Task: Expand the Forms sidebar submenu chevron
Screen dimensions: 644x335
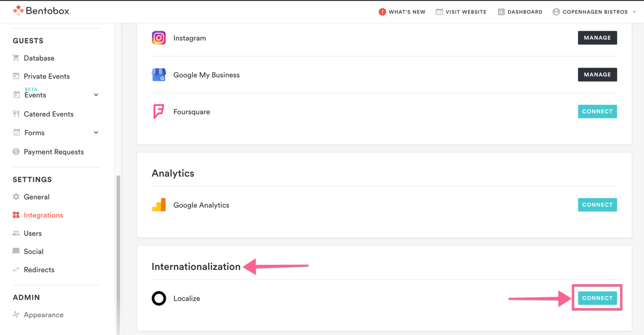Action: pyautogui.click(x=96, y=133)
